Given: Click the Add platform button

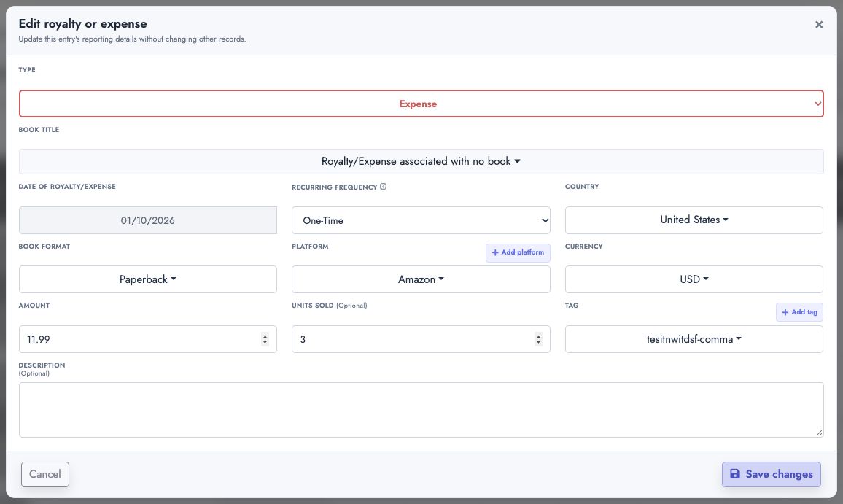Looking at the screenshot, I should (518, 252).
